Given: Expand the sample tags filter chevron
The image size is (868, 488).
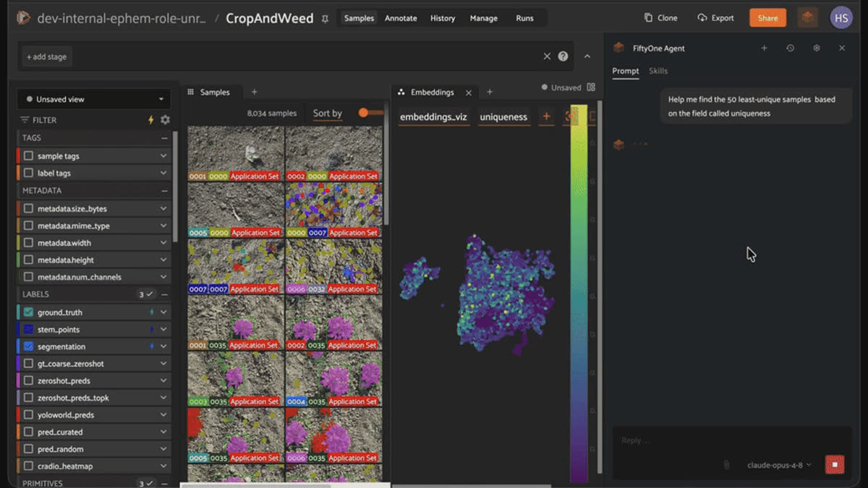Looking at the screenshot, I should click(x=163, y=156).
